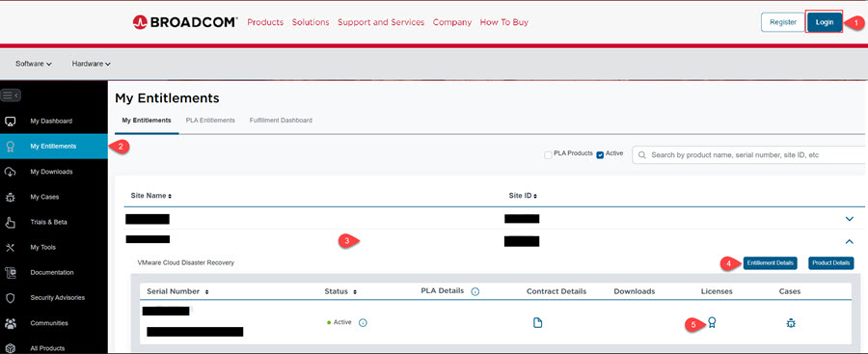Switch to the PLA Entitlements tab
Screen dimensions: 868x354
coord(210,121)
